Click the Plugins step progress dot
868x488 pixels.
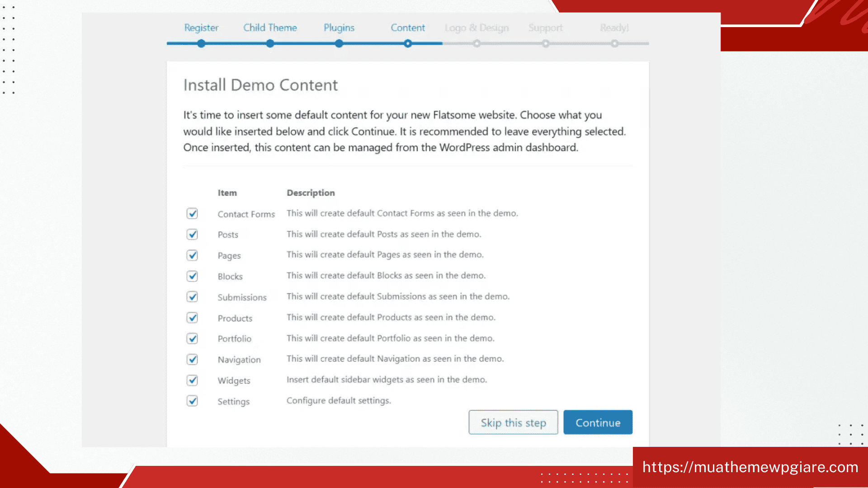[339, 43]
